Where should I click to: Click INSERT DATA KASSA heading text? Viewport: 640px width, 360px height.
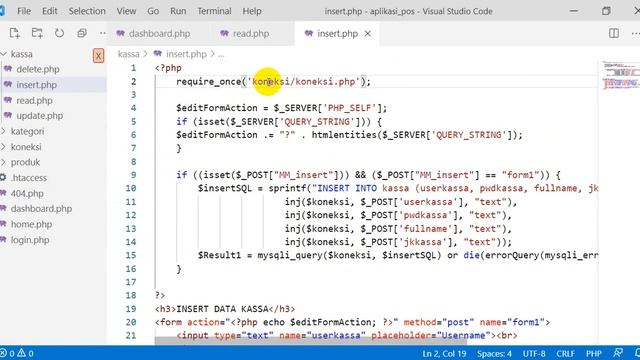pos(222,309)
